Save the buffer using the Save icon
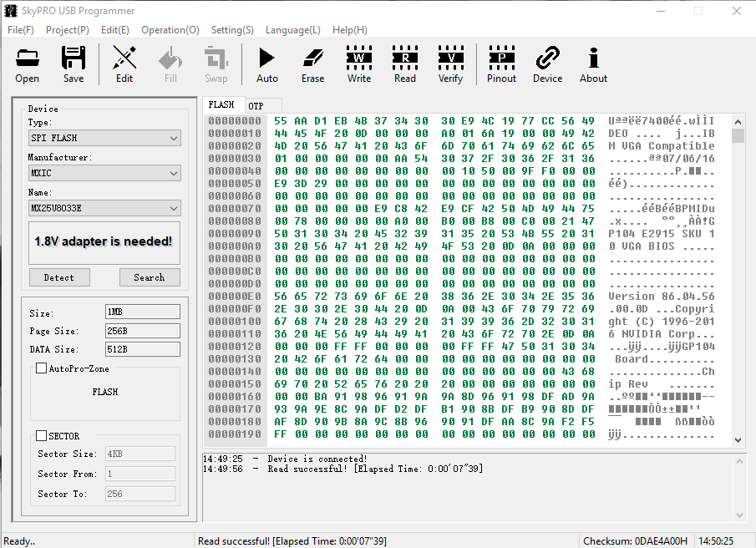Viewport: 756px width, 548px height. point(74,64)
